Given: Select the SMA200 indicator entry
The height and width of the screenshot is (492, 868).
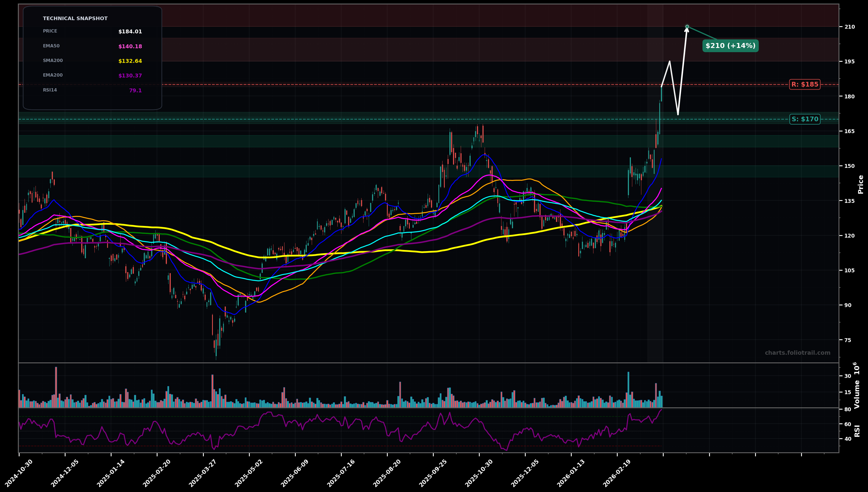Looking at the screenshot, I should tap(53, 60).
